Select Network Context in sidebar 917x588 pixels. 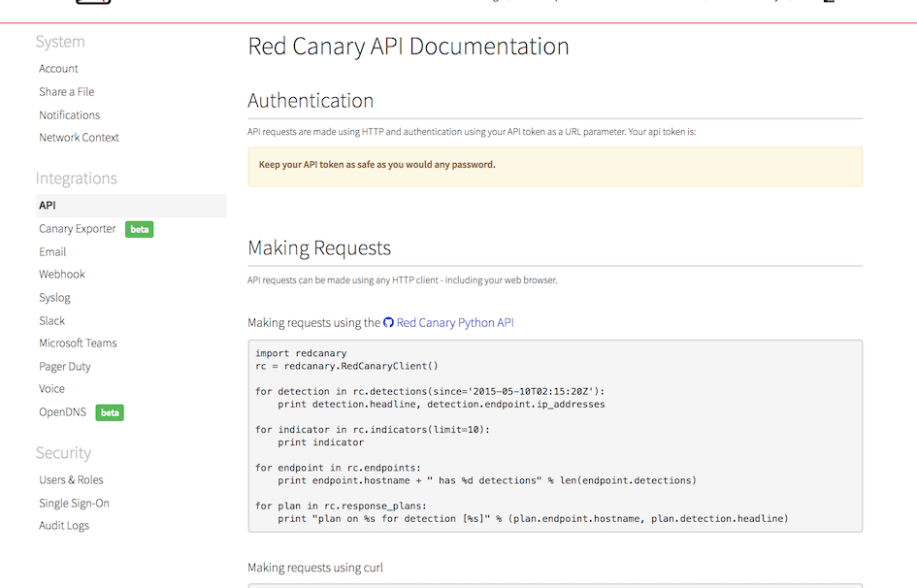click(79, 138)
